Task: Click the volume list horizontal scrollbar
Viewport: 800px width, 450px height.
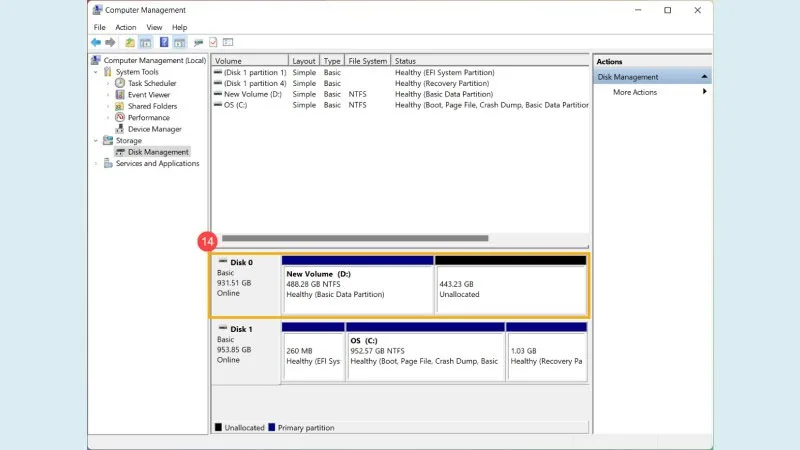Action: pos(355,238)
